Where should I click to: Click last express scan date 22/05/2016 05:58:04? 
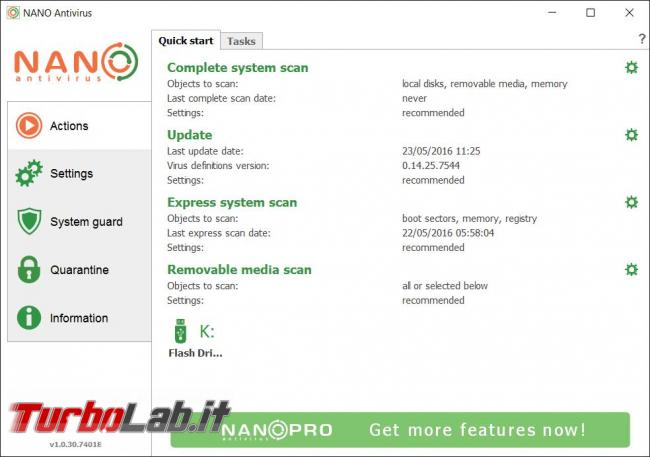[x=448, y=233]
